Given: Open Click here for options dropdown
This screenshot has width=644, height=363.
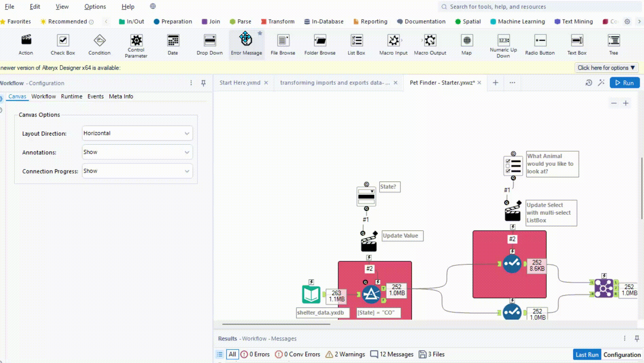Looking at the screenshot, I should pyautogui.click(x=606, y=68).
